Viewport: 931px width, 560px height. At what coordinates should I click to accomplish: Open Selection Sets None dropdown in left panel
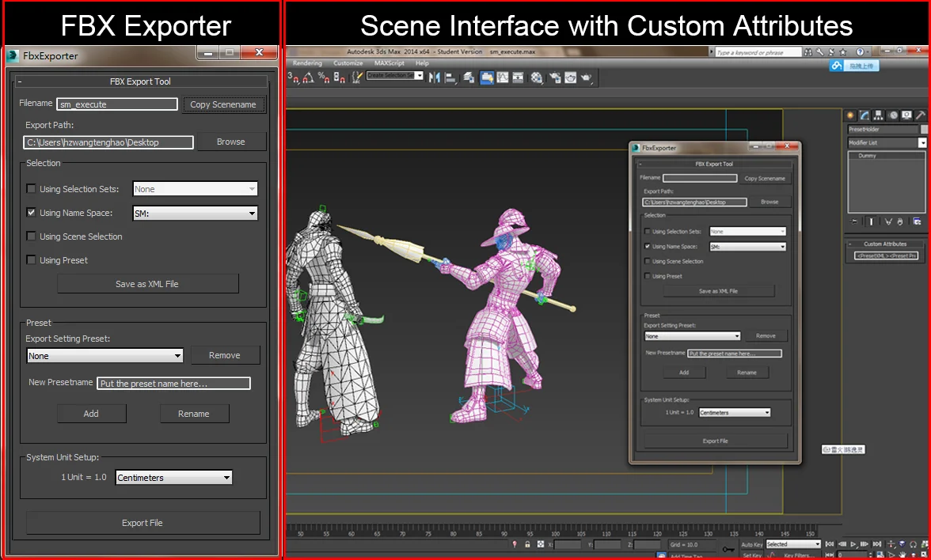click(x=195, y=188)
